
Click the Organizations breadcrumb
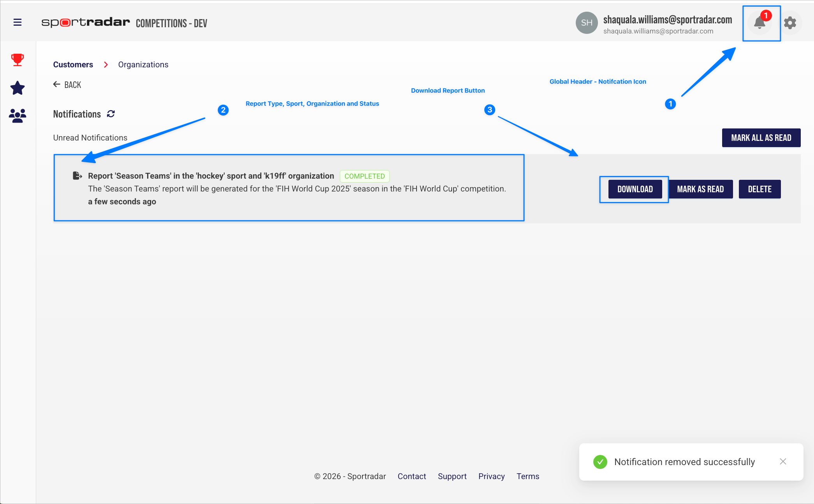(x=143, y=65)
